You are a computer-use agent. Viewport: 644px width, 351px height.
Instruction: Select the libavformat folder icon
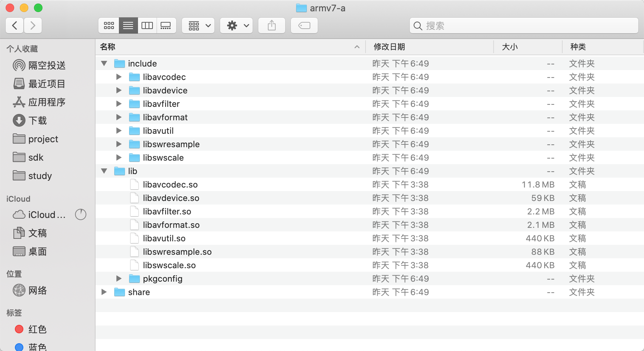tap(134, 117)
